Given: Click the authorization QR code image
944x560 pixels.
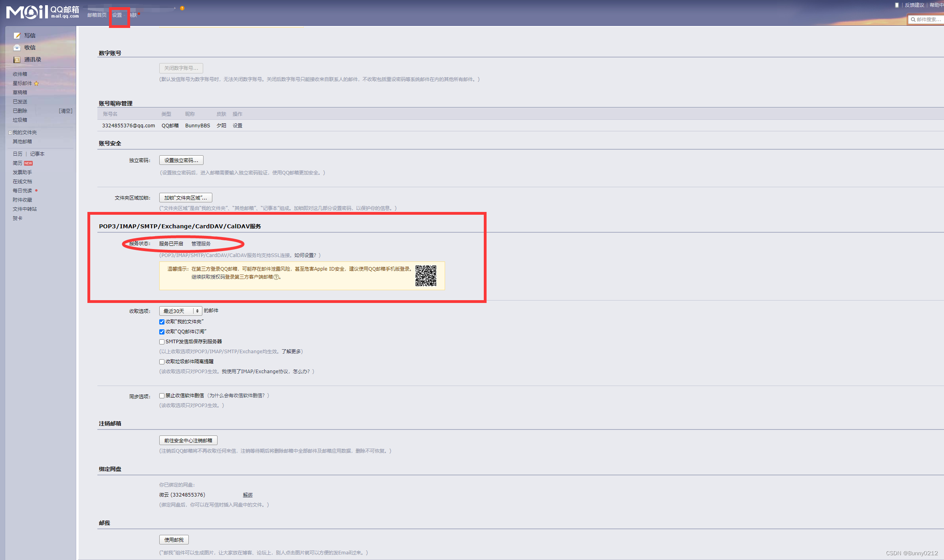Looking at the screenshot, I should [x=426, y=275].
